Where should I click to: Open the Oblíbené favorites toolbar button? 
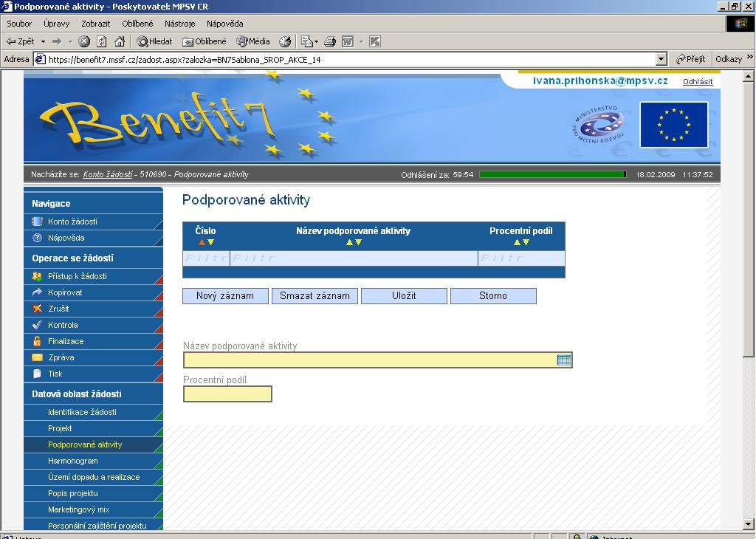(204, 41)
